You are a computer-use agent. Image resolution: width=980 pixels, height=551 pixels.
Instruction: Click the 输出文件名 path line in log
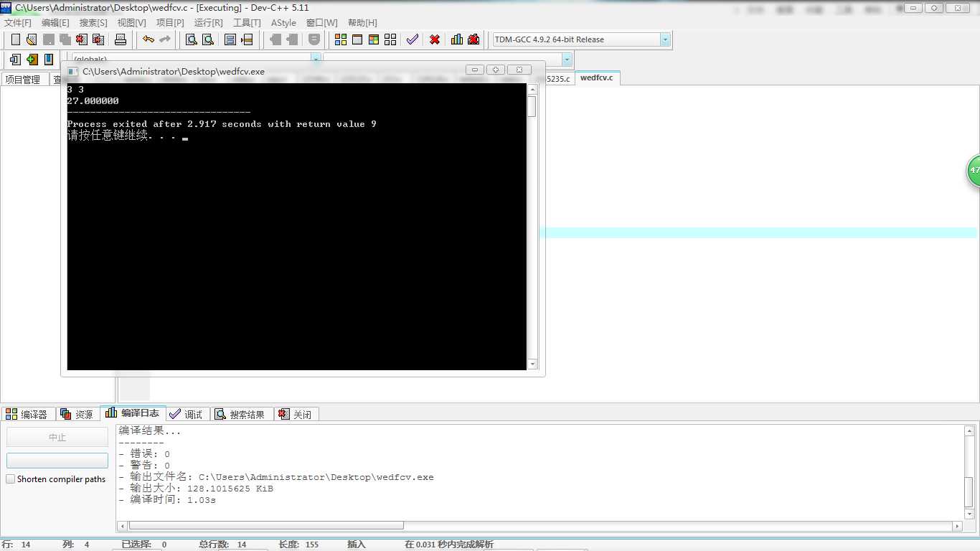coord(276,477)
